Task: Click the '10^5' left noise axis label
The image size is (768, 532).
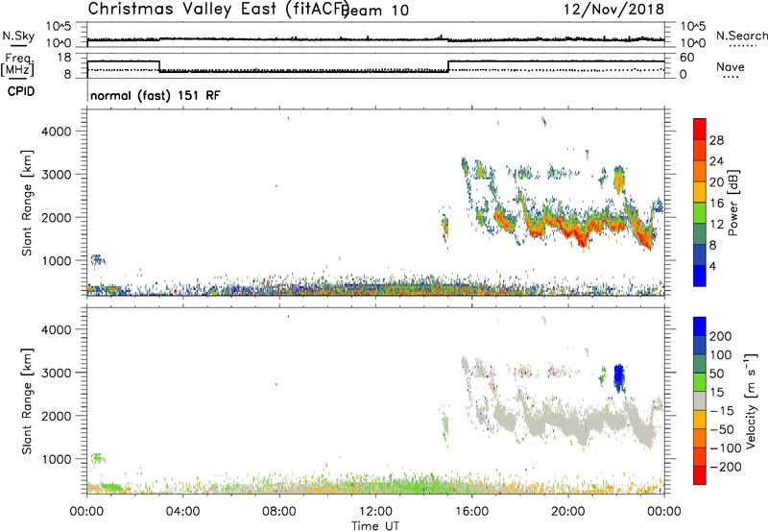Action: (59, 27)
